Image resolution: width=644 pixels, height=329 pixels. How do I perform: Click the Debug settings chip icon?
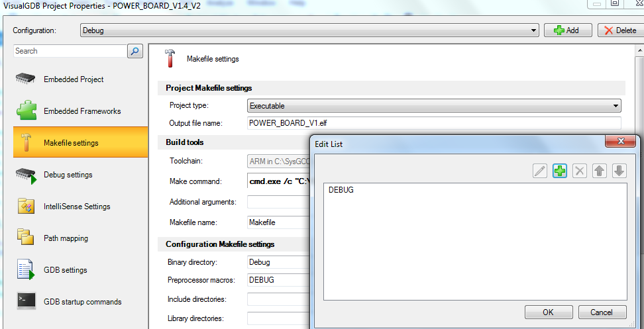coord(27,175)
